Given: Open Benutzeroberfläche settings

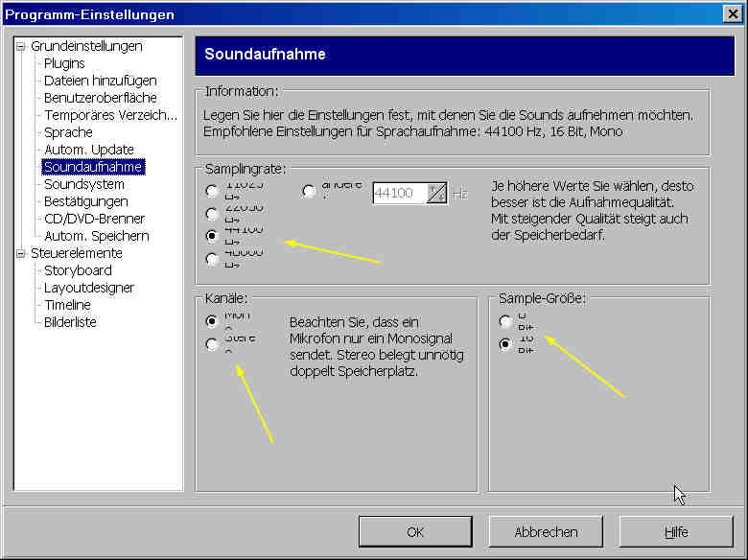Looking at the screenshot, I should click(100, 98).
